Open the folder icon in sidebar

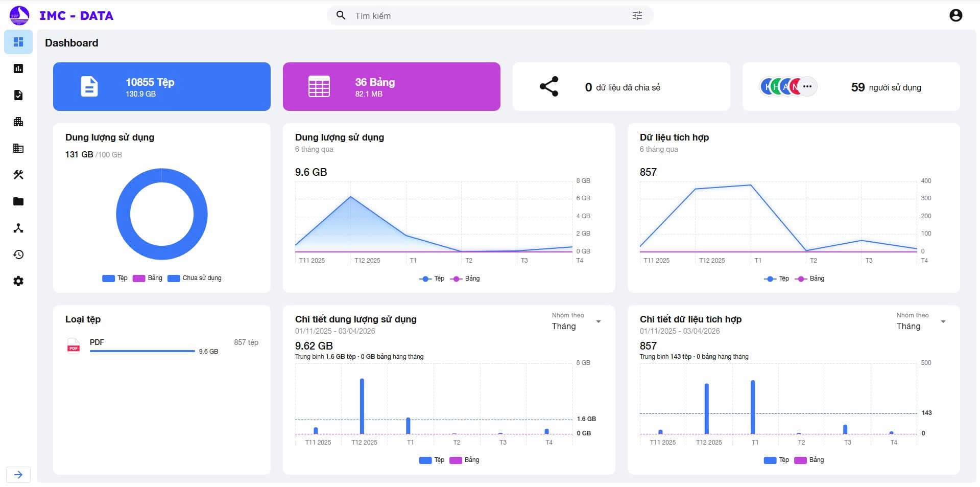click(x=18, y=201)
